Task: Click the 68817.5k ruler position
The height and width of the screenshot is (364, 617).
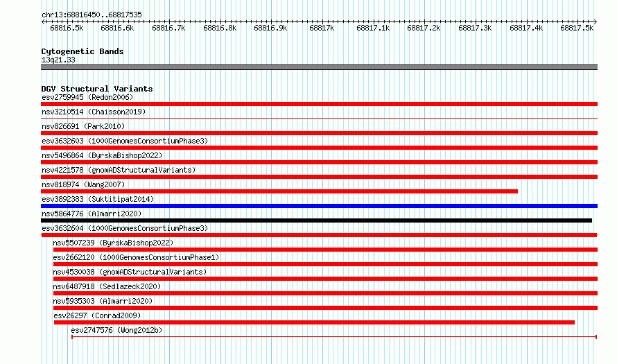Action: [x=577, y=28]
